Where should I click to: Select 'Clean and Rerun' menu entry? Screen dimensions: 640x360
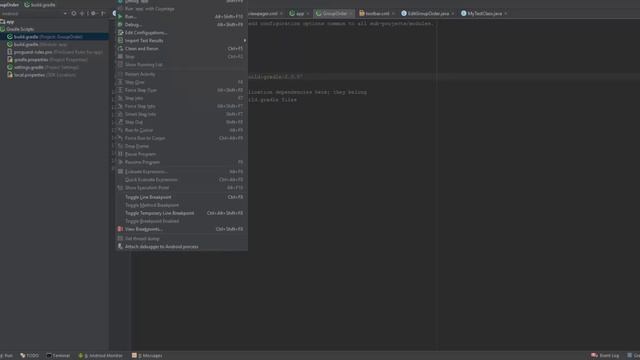[181, 49]
